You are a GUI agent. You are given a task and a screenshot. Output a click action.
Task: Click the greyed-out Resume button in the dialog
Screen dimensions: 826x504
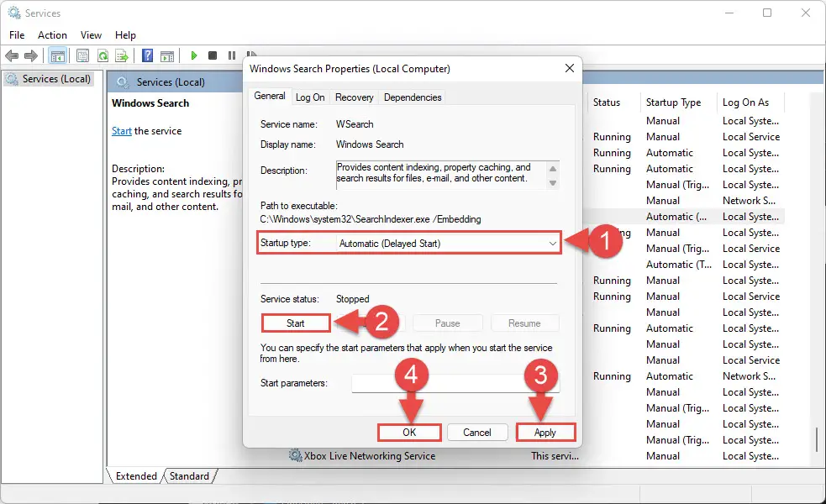pos(524,323)
